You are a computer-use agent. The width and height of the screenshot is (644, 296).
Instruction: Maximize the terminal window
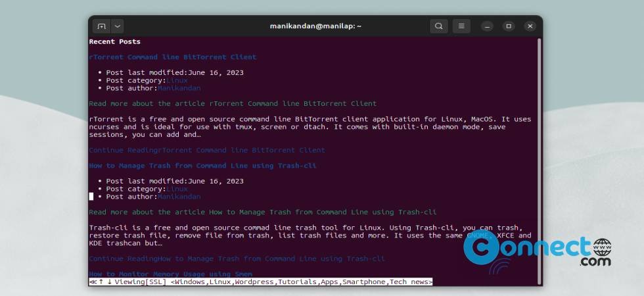coord(509,26)
